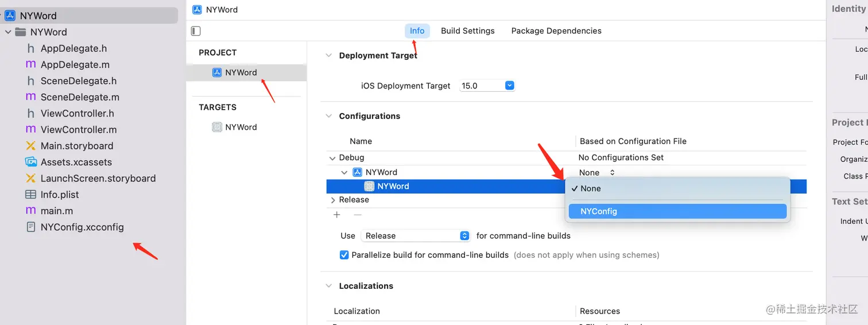
Task: Toggle the project and targets list sidebar
Action: point(196,31)
